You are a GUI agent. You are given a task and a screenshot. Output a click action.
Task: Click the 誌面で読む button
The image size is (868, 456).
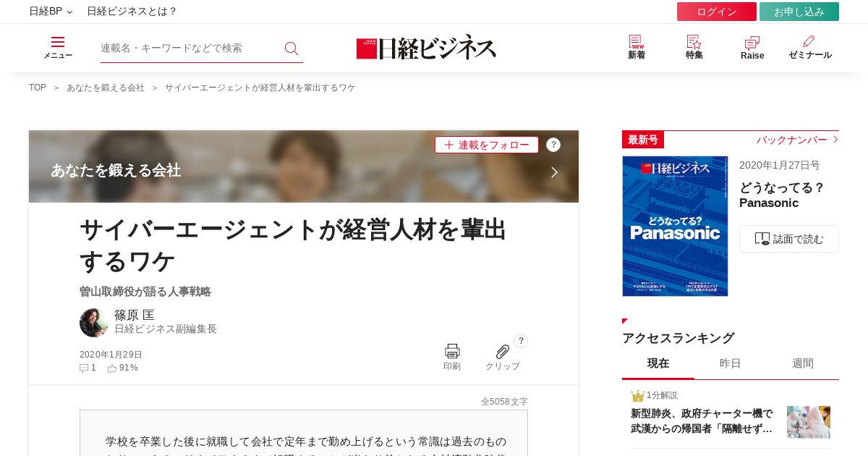(789, 239)
